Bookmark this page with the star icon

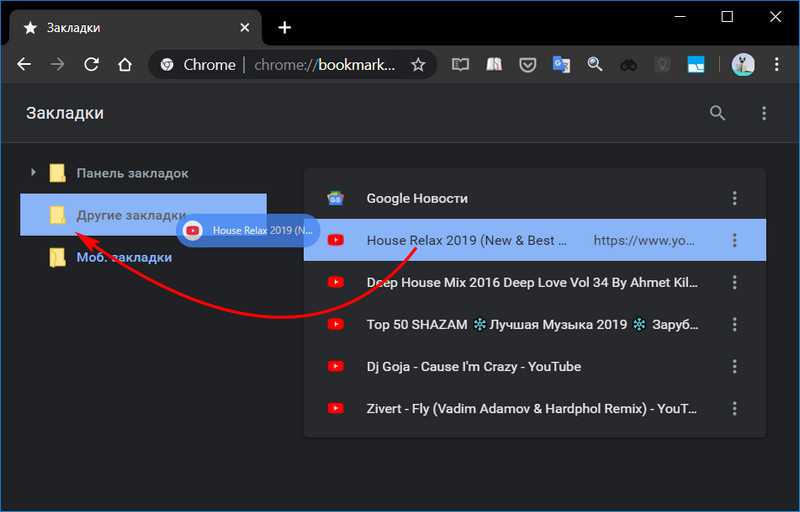tap(418, 65)
